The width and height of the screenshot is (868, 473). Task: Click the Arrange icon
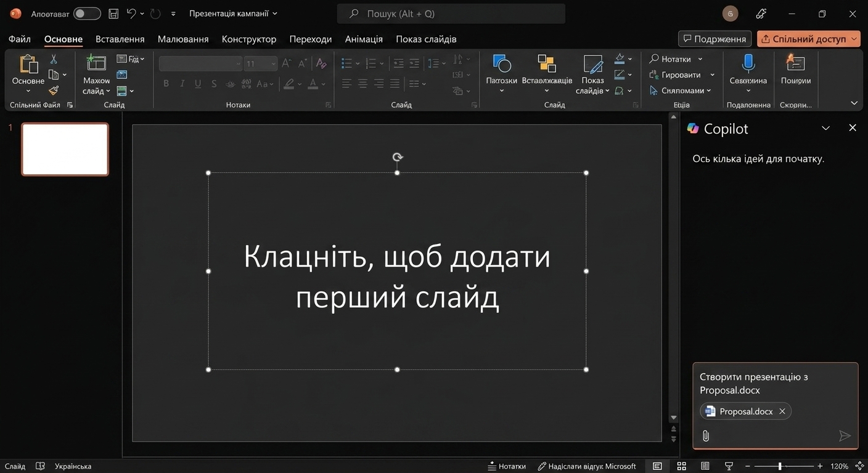[547, 63]
